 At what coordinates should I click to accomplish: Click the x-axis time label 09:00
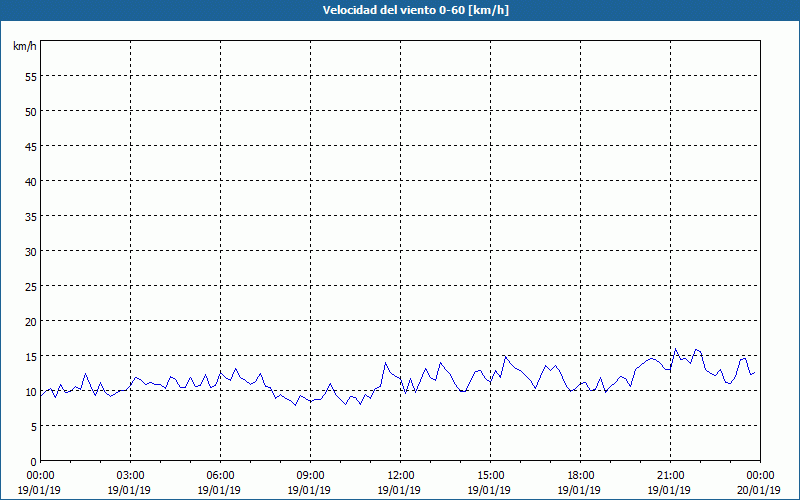coord(311,476)
